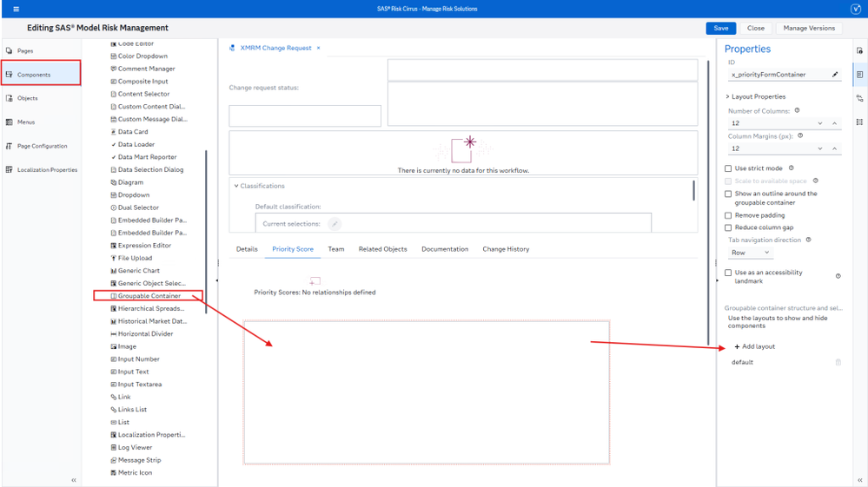
Task: Close the XMRM Change Request tab
Action: coord(318,48)
